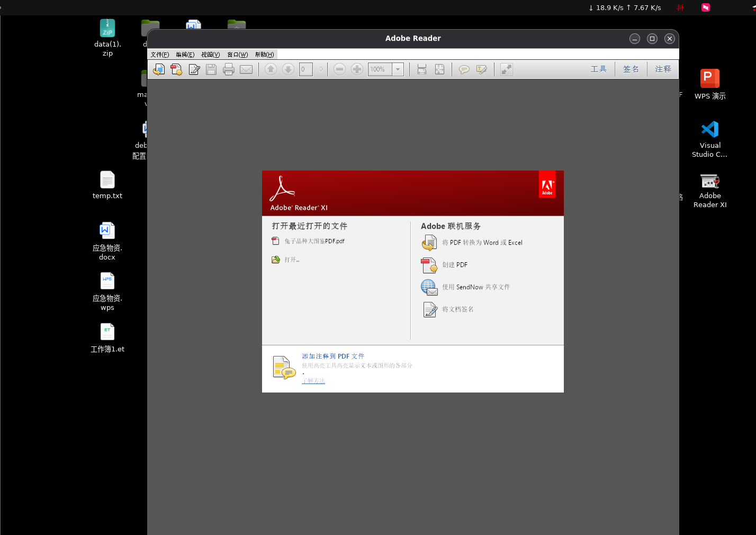Open the 签名 pane
Screen dimensions: 756x535
(631, 69)
